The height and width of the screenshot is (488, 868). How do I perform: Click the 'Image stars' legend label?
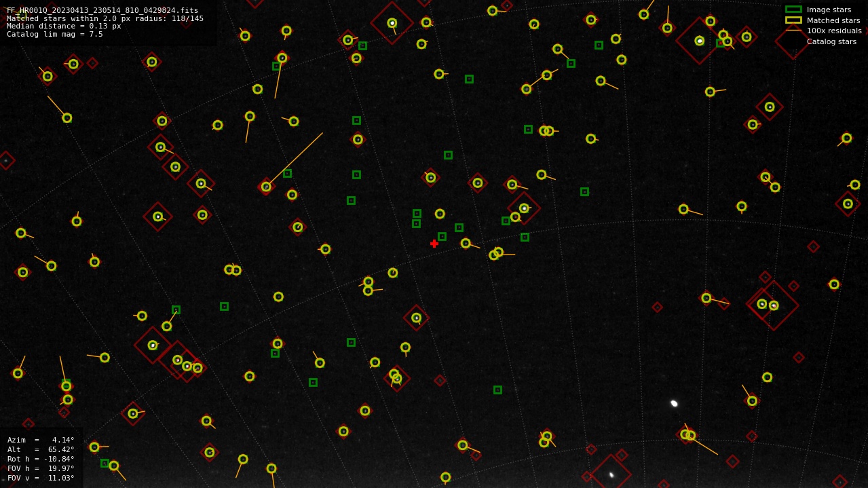pos(829,10)
